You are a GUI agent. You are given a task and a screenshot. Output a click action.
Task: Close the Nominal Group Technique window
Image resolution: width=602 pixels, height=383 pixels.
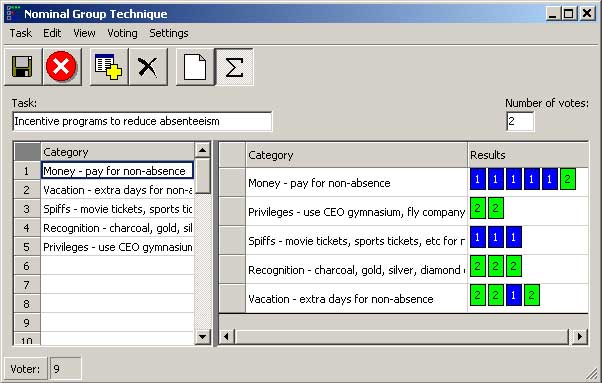coord(587,14)
